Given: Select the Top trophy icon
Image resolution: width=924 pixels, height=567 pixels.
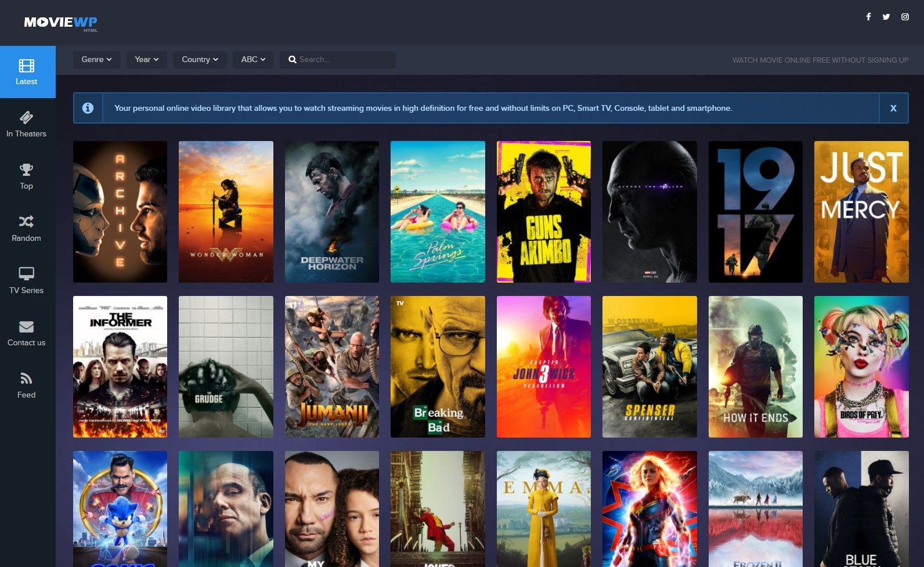Looking at the screenshot, I should tap(26, 170).
